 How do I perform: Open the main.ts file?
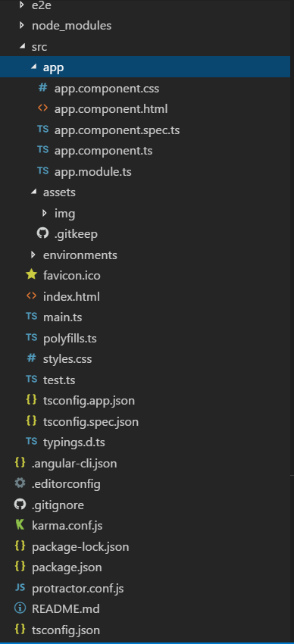[62, 317]
